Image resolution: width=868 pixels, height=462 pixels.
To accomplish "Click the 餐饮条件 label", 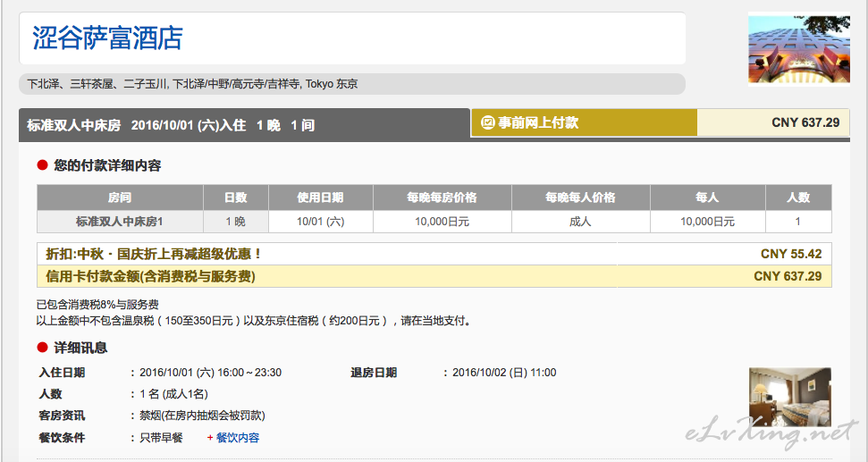I will pos(62,438).
